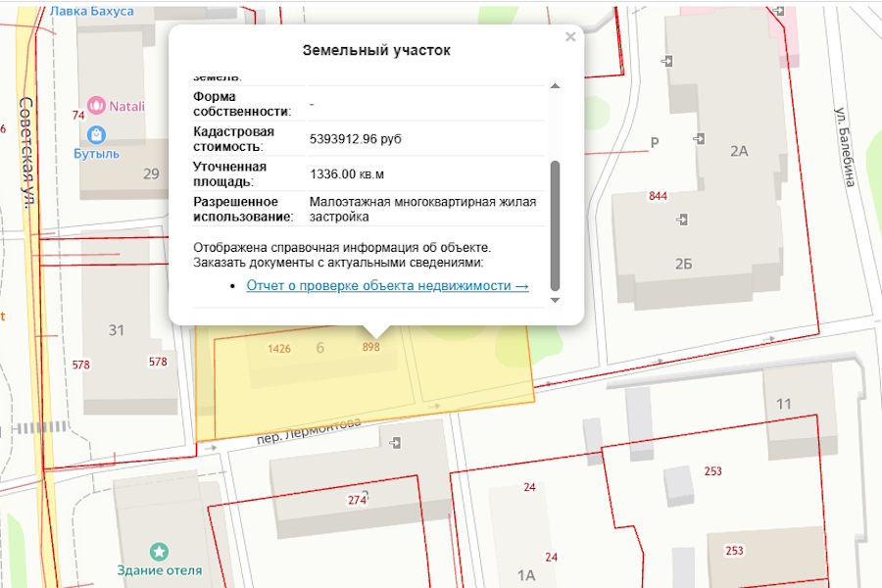882x588 pixels.
Task: Click the parcel labeled 253
Action: 713,472
